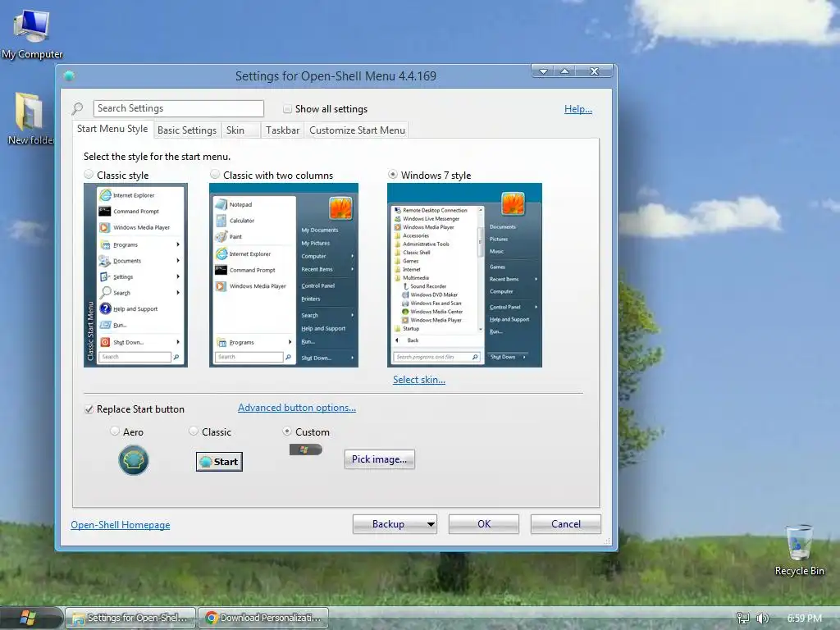Open the Recycle Bin on desktop
Viewport: 840px width, 630px height.
pos(799,550)
